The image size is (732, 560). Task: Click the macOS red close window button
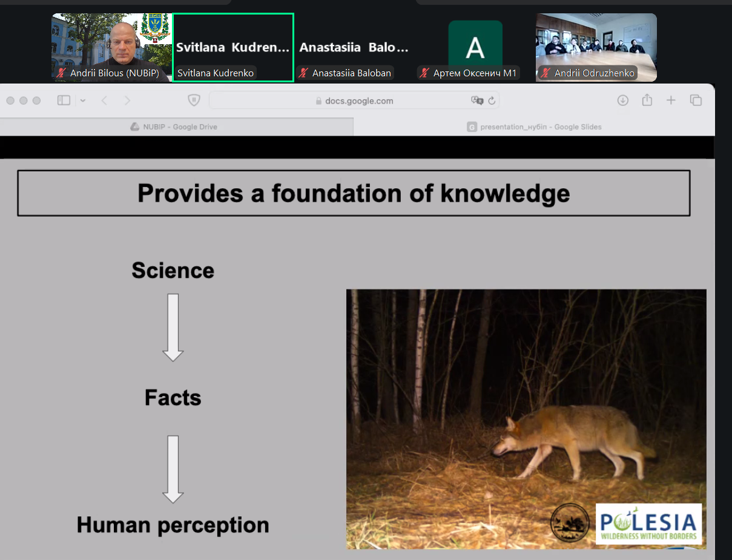click(10, 100)
